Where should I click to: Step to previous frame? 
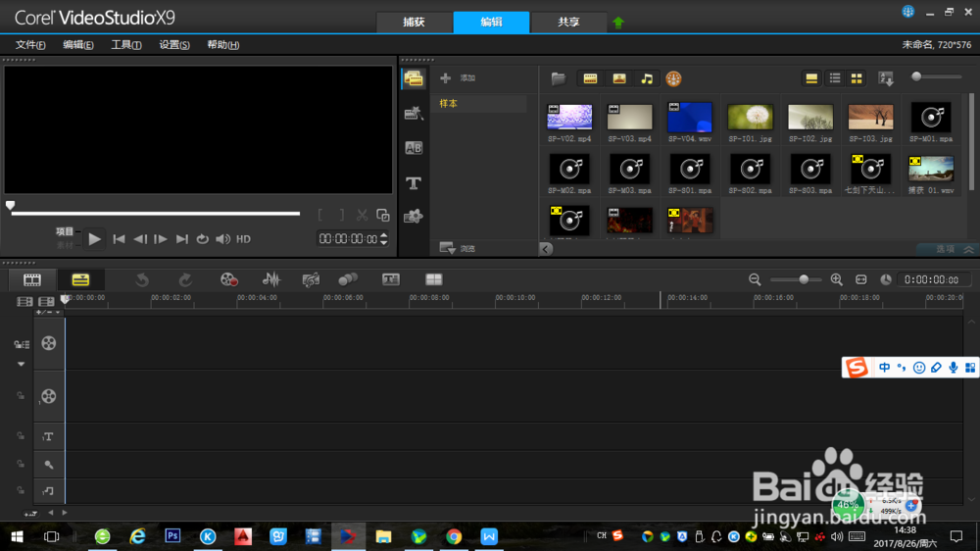click(x=140, y=239)
